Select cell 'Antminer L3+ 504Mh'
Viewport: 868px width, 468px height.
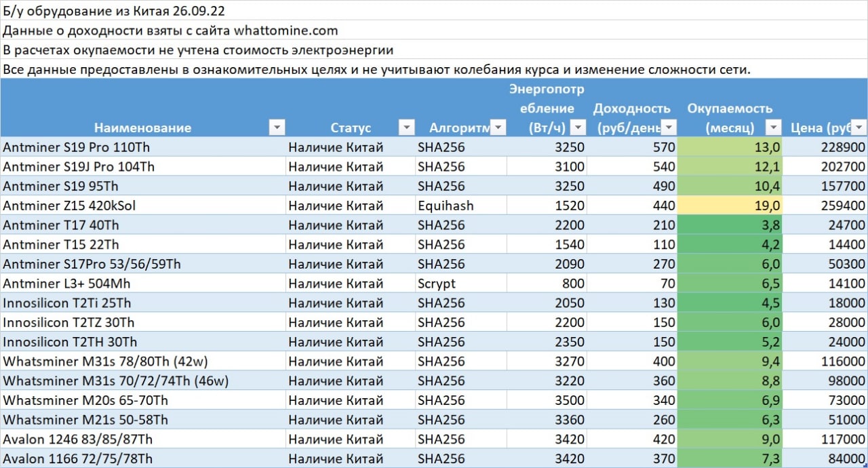coord(142,284)
